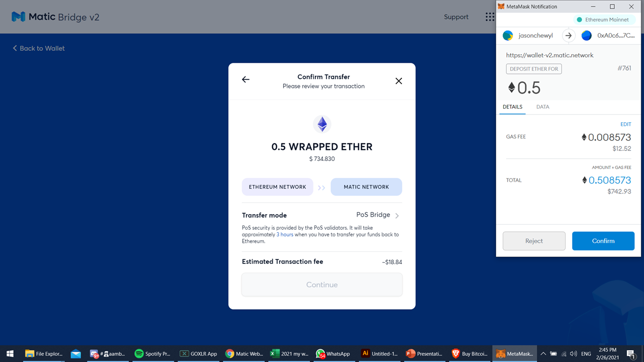Image resolution: width=644 pixels, height=362 pixels.
Task: Click the ETHEREUM NETWORK pill
Action: pos(278,187)
